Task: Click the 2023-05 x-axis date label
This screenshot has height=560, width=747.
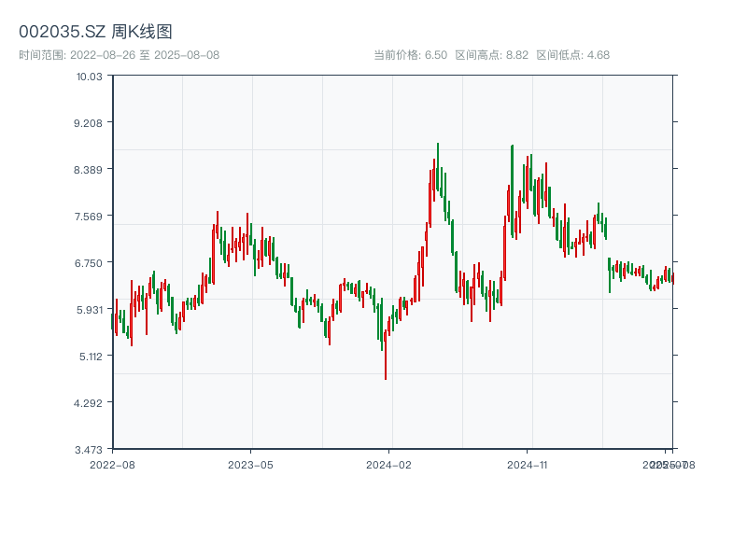Action: (250, 464)
